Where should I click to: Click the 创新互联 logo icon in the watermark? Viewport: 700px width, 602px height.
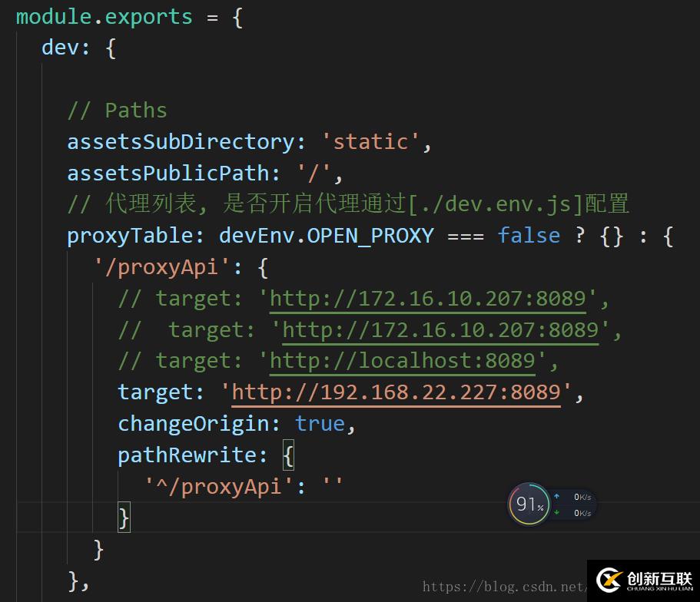click(x=609, y=581)
